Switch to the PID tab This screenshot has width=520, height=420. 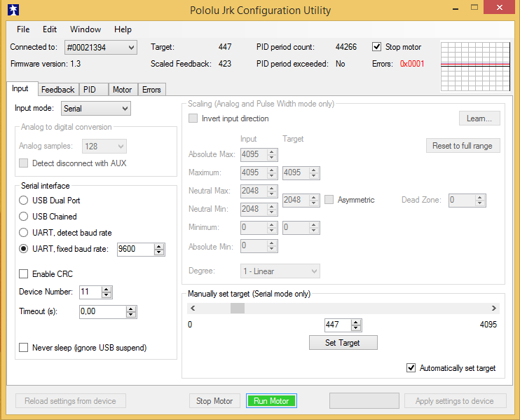(90, 90)
